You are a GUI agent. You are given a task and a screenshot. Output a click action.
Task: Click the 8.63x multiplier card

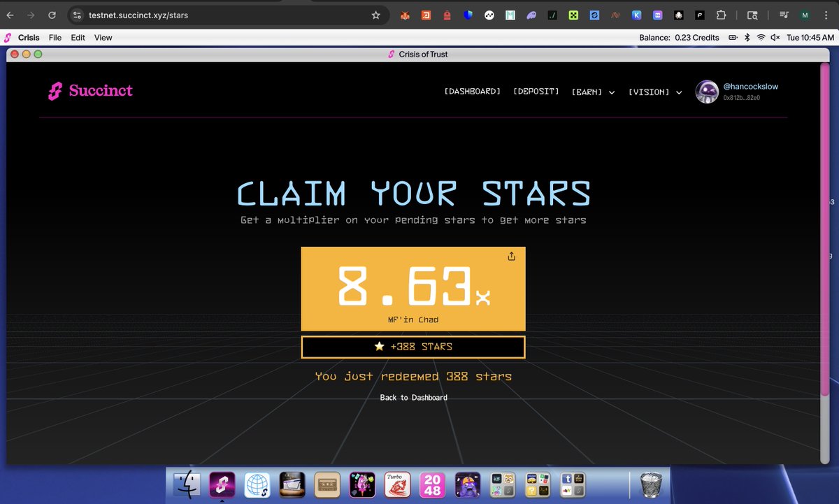point(413,289)
